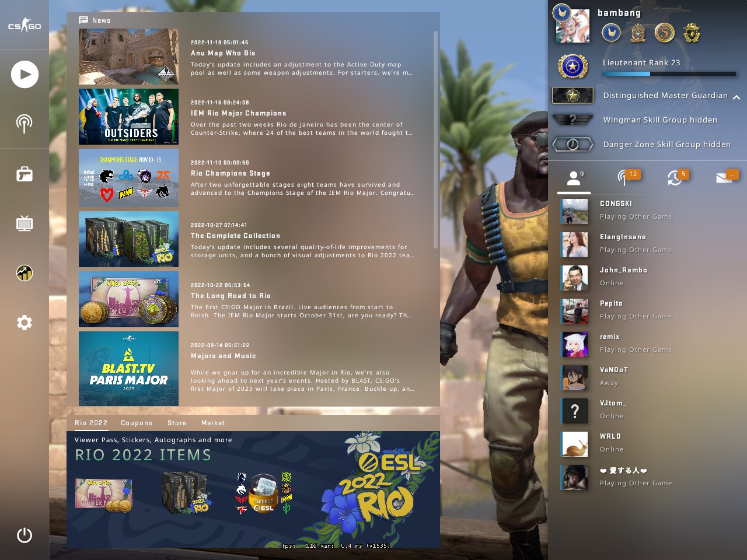This screenshot has width=747, height=560.
Task: Click the CS:GO logo in the sidebar
Action: [25, 25]
